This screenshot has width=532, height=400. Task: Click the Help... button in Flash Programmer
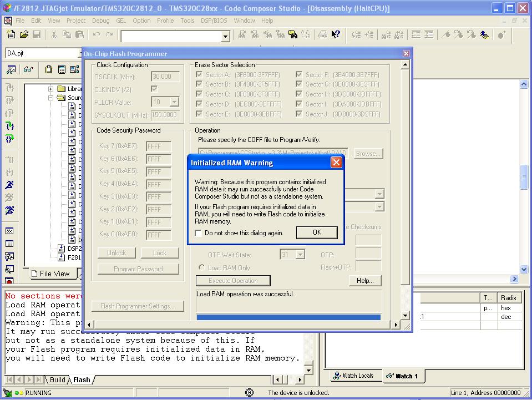(365, 281)
